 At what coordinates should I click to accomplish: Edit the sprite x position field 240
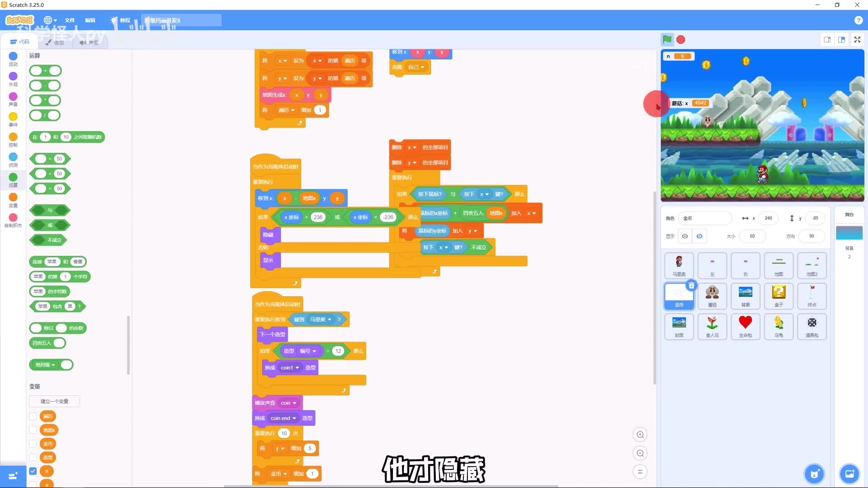click(x=768, y=218)
